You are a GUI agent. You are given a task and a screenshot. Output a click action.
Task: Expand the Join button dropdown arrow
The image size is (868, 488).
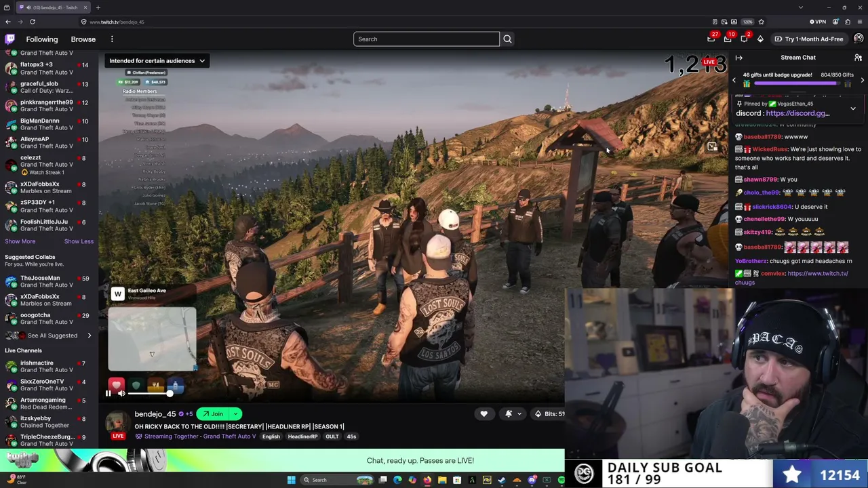coord(235,414)
